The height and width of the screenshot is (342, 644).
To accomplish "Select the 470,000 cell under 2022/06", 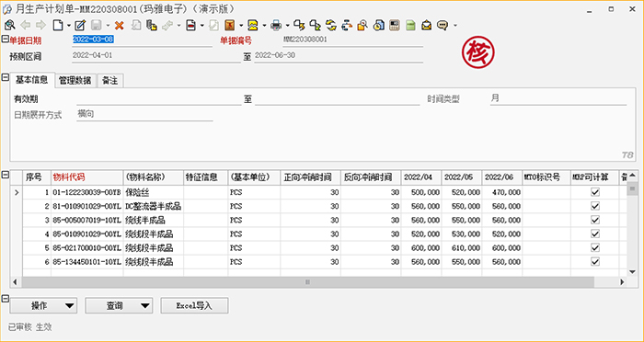I will 502,192.
